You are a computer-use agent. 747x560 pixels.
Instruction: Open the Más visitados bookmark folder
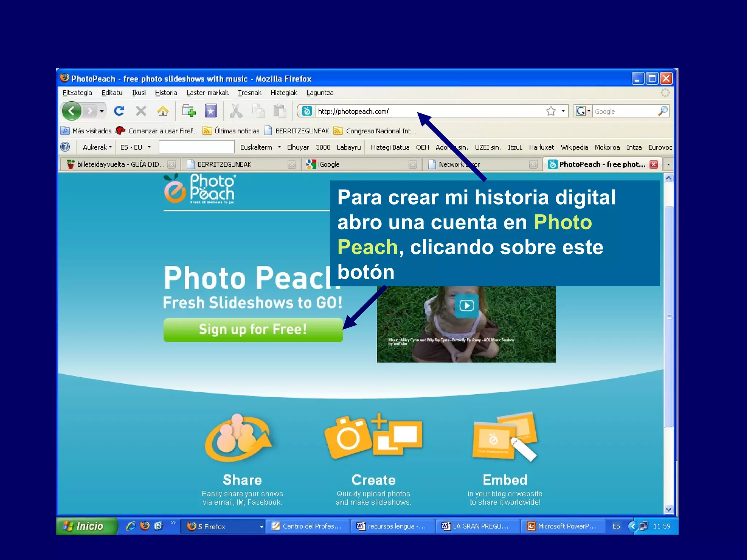click(x=86, y=131)
